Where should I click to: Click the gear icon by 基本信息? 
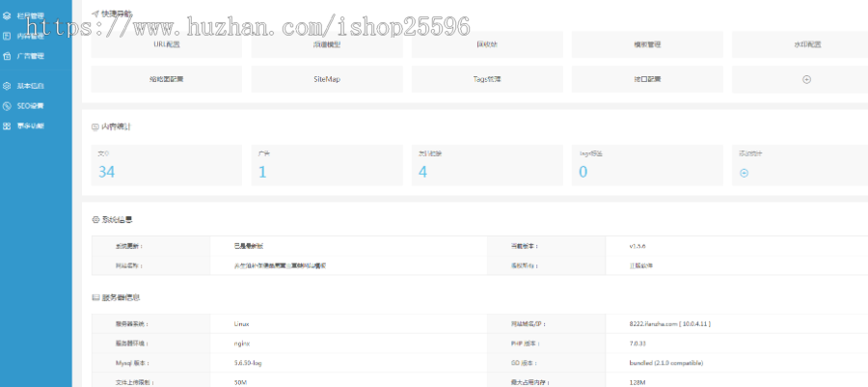coord(7,86)
